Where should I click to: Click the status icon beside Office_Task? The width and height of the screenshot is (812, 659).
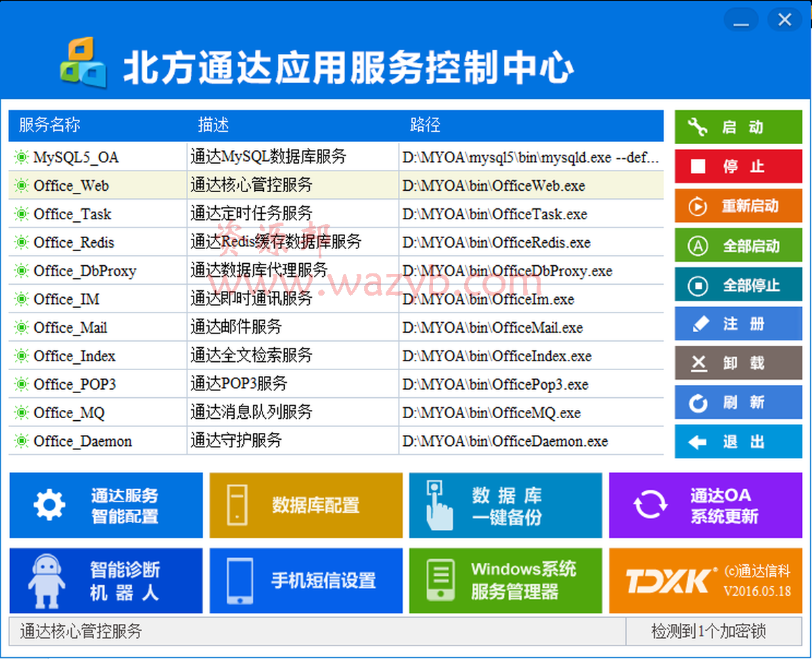21,214
